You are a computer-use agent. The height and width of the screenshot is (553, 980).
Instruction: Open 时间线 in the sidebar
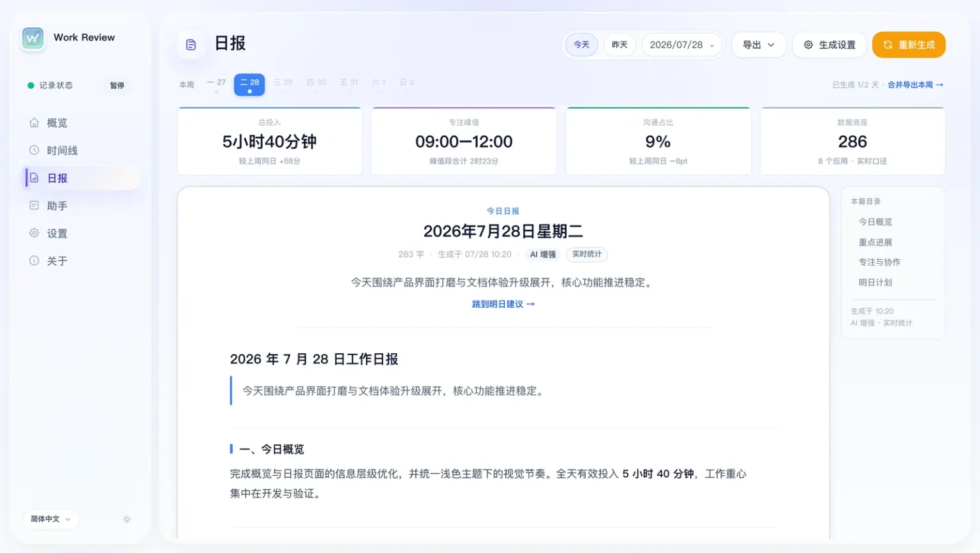click(x=82, y=150)
